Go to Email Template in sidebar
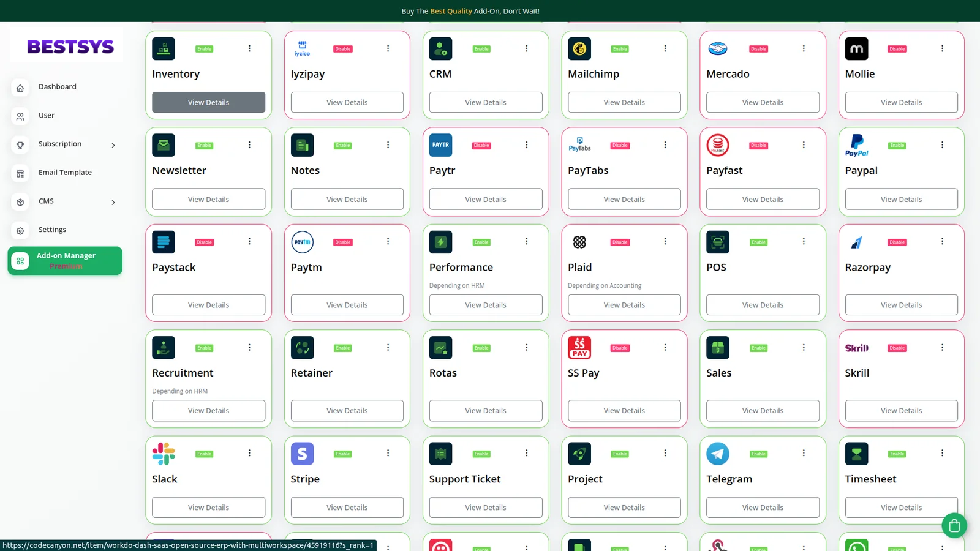The width and height of the screenshot is (980, 551). pos(65,173)
